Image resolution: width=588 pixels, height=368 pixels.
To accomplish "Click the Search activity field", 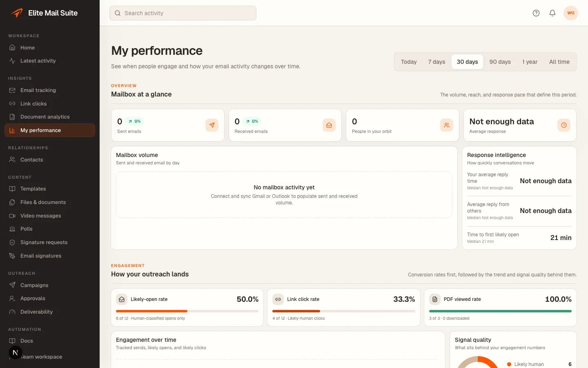I will (183, 13).
